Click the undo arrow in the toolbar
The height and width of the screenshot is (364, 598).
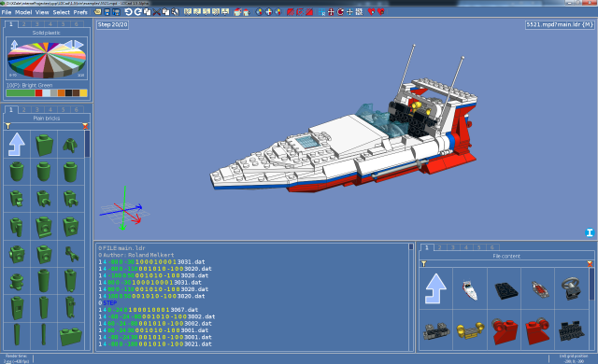click(128, 12)
